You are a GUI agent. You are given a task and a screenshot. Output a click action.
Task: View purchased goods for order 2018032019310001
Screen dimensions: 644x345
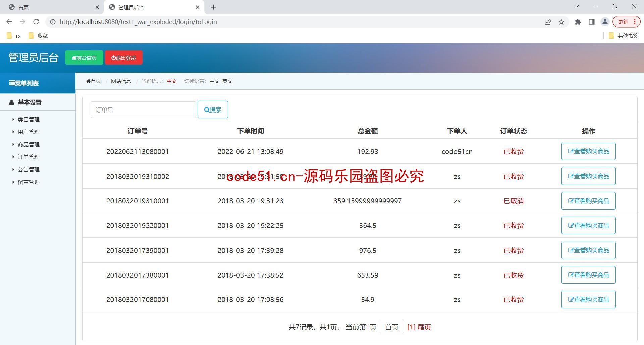point(588,201)
